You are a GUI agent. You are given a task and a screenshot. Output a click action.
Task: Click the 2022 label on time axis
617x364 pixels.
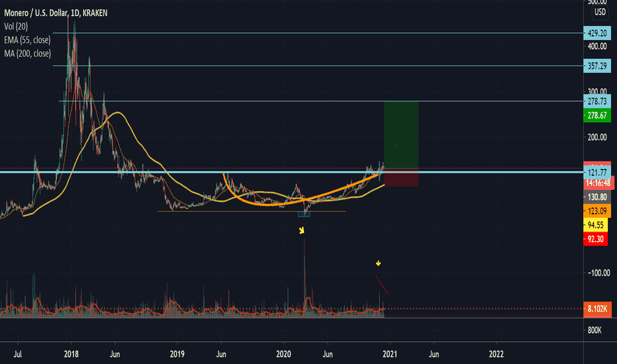(497, 354)
